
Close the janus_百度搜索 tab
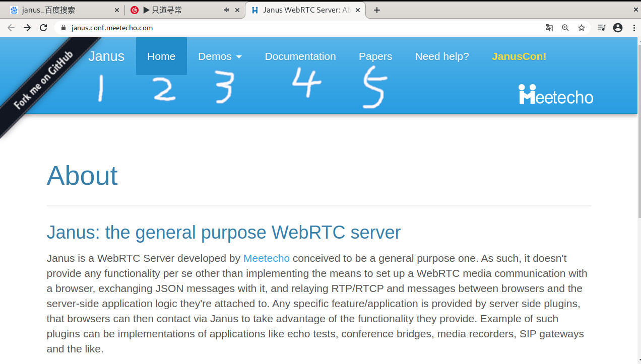(116, 10)
